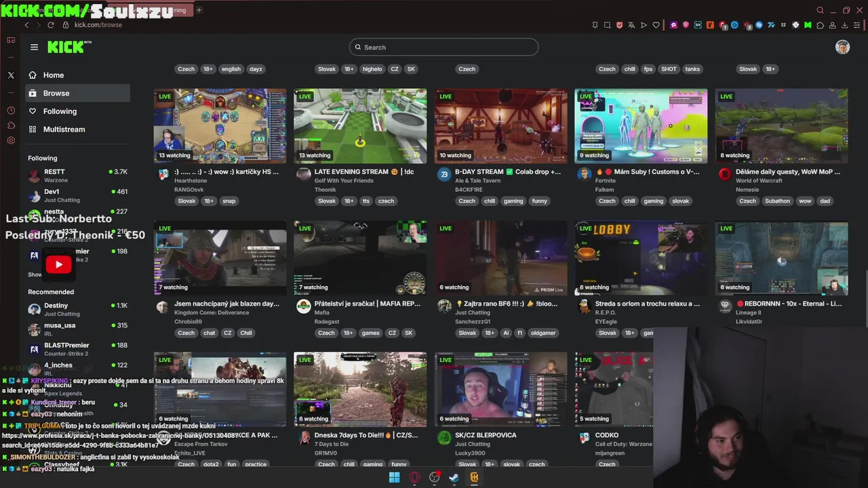This screenshot has width=868, height=488.
Task: Open Opera GX corner icon in sidebar
Action: pos(11,41)
